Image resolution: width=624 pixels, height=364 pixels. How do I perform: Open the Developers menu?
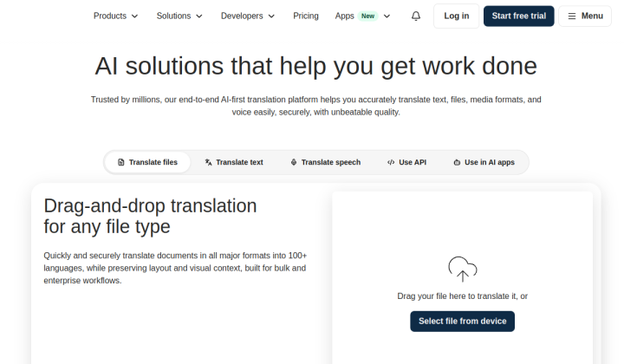pos(248,16)
